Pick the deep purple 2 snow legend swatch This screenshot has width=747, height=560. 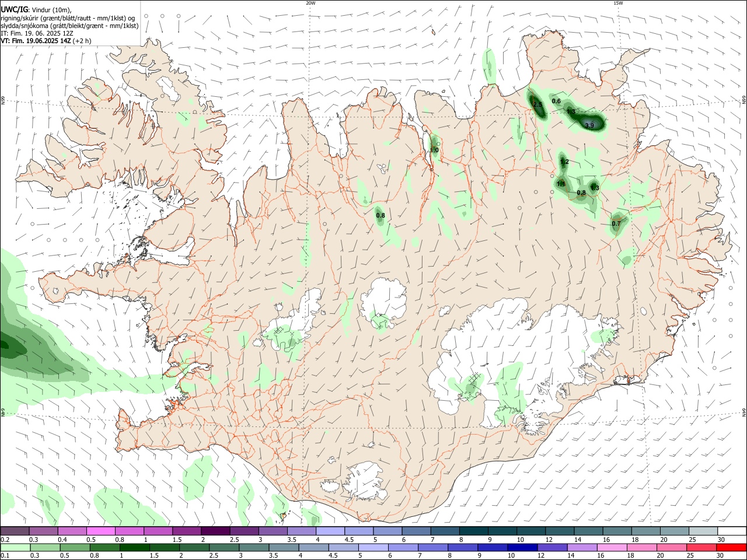215,531
